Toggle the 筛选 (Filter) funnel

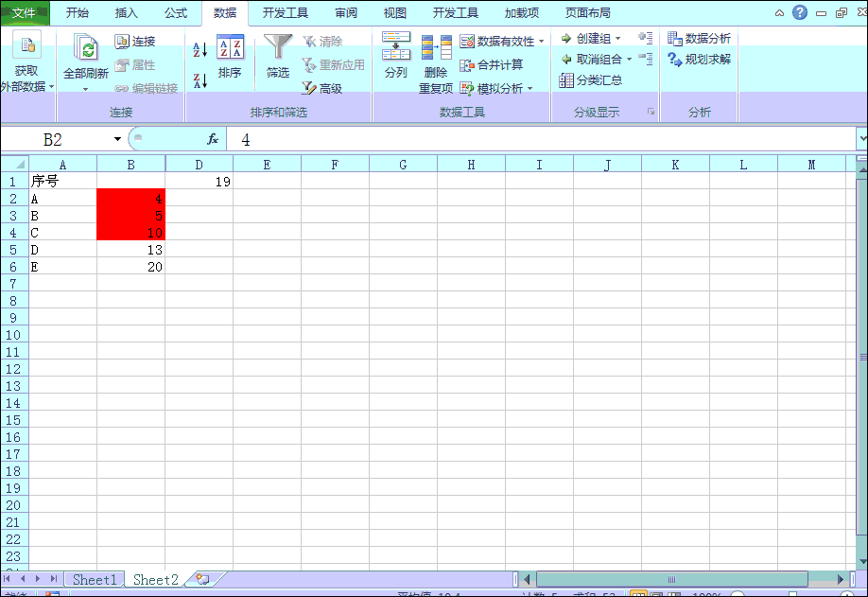tap(278, 56)
